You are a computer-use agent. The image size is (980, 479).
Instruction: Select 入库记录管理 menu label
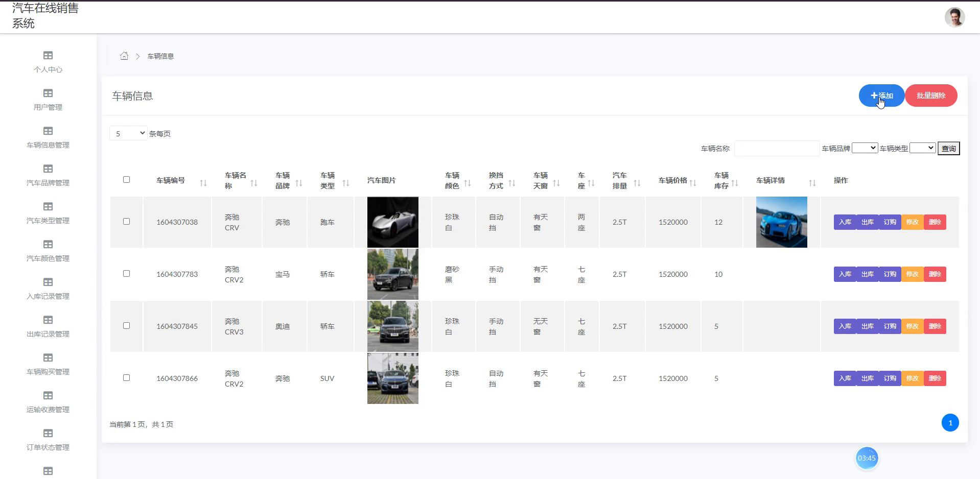[48, 296]
